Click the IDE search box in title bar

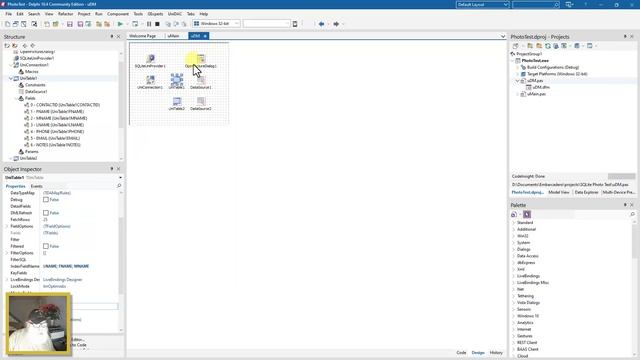[536, 4]
